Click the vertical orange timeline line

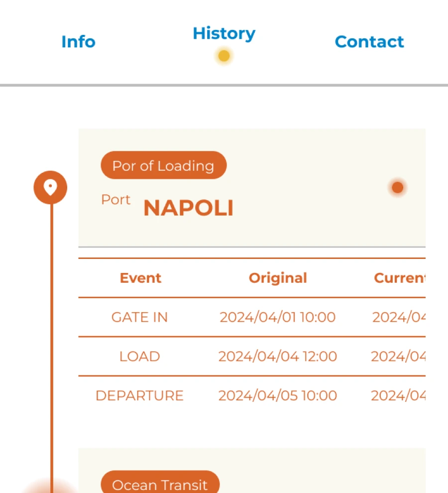(x=51, y=324)
